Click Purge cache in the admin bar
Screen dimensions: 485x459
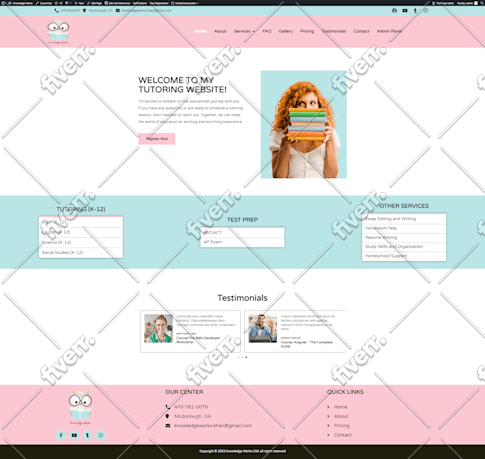pos(443,3)
